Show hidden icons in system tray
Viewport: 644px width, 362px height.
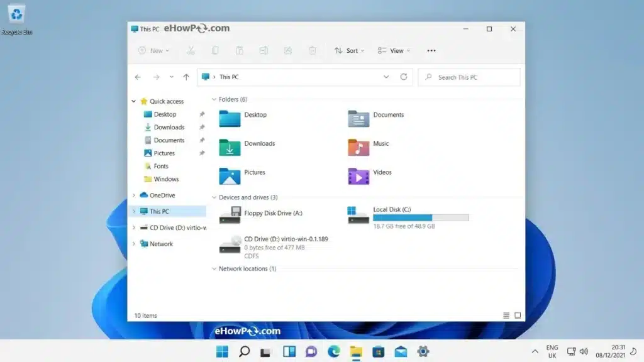(535, 351)
